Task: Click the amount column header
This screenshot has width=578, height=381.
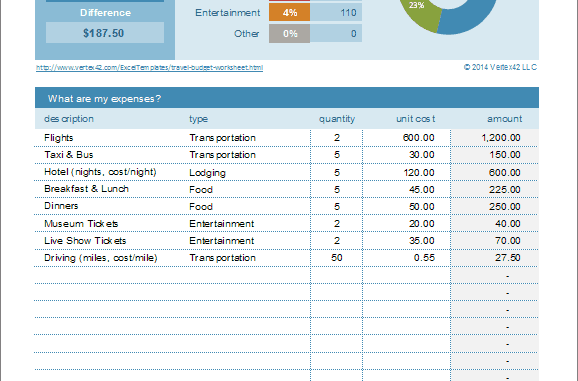Action: pyautogui.click(x=505, y=119)
